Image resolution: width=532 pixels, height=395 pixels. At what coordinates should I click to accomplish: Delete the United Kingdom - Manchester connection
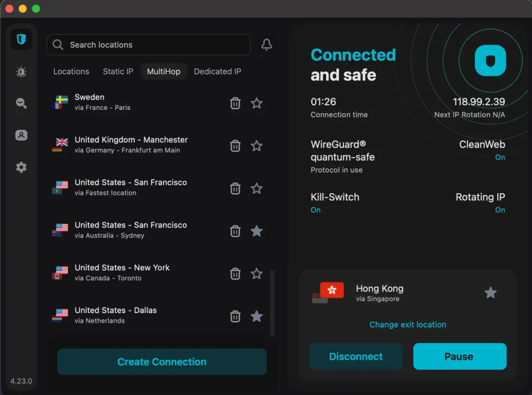pos(235,146)
